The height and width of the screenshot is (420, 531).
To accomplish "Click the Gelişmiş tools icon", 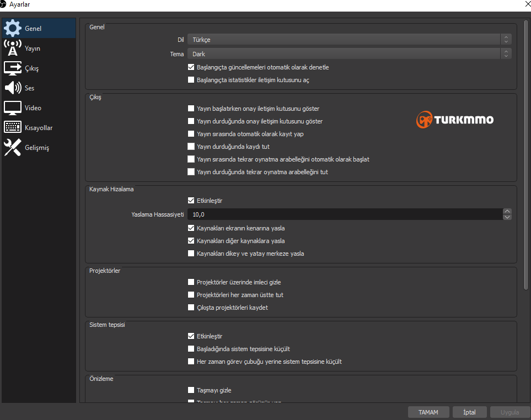I will [13, 148].
